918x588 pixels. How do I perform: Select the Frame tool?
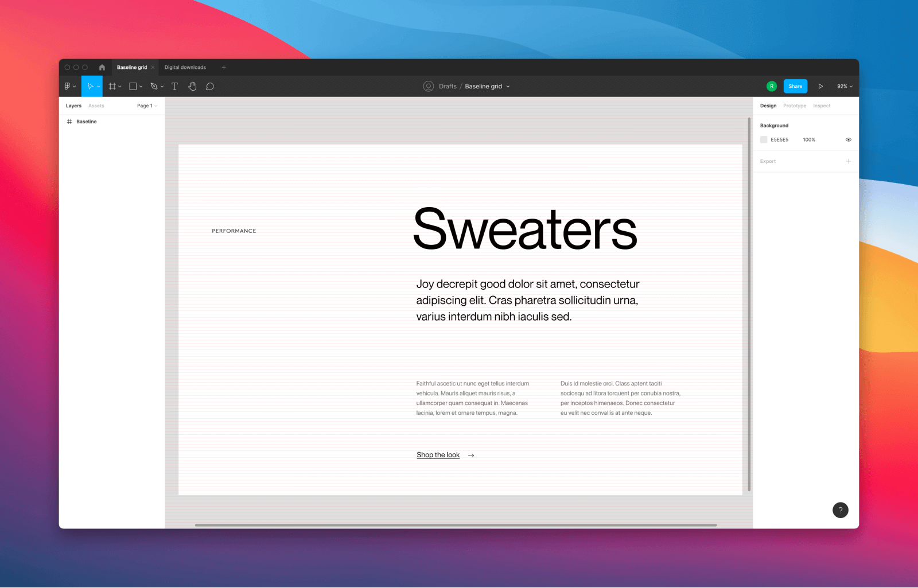(112, 86)
